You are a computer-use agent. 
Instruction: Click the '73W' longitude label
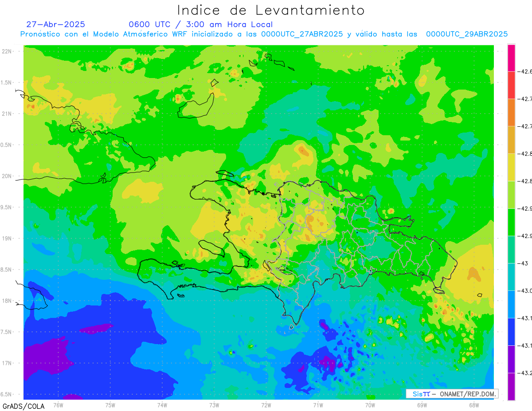coord(214,405)
